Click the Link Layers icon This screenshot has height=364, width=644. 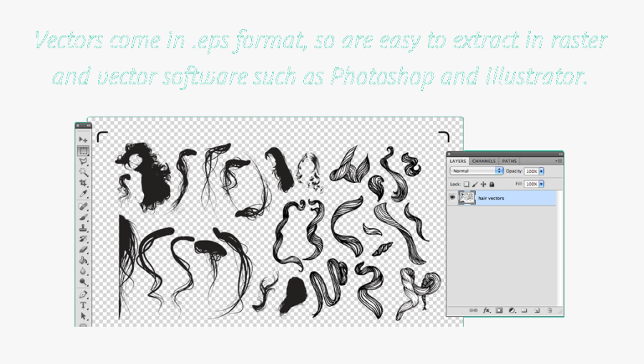pyautogui.click(x=473, y=310)
